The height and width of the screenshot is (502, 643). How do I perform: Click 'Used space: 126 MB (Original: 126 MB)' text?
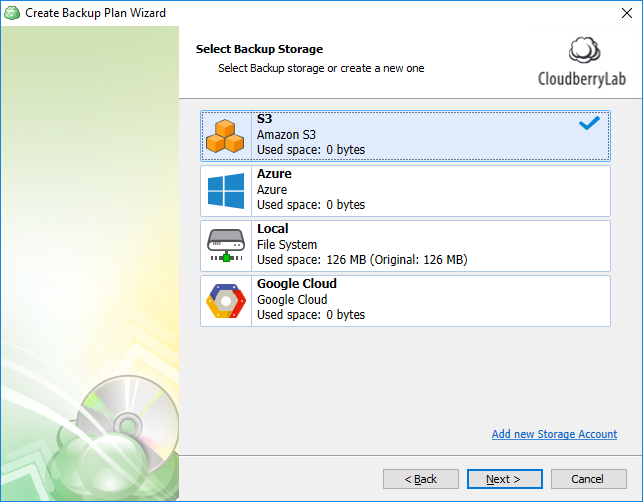(x=362, y=260)
